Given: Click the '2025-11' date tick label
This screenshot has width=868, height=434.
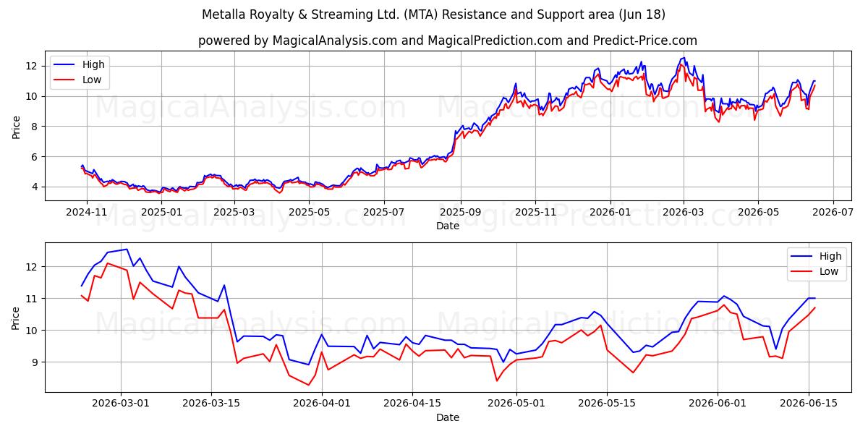Looking at the screenshot, I should pyautogui.click(x=535, y=212).
